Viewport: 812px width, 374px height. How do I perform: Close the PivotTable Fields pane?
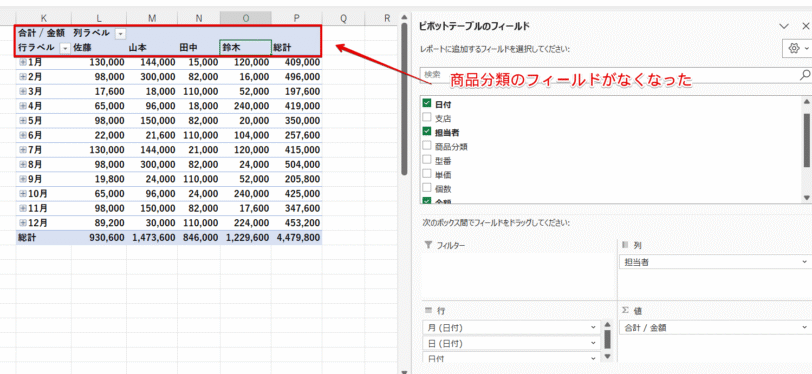coord(805,26)
